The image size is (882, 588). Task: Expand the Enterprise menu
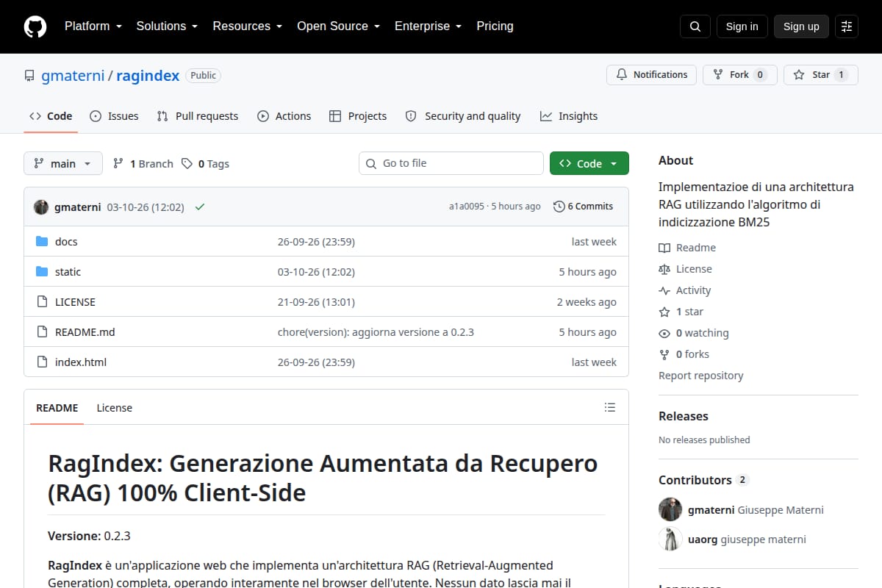(x=428, y=26)
